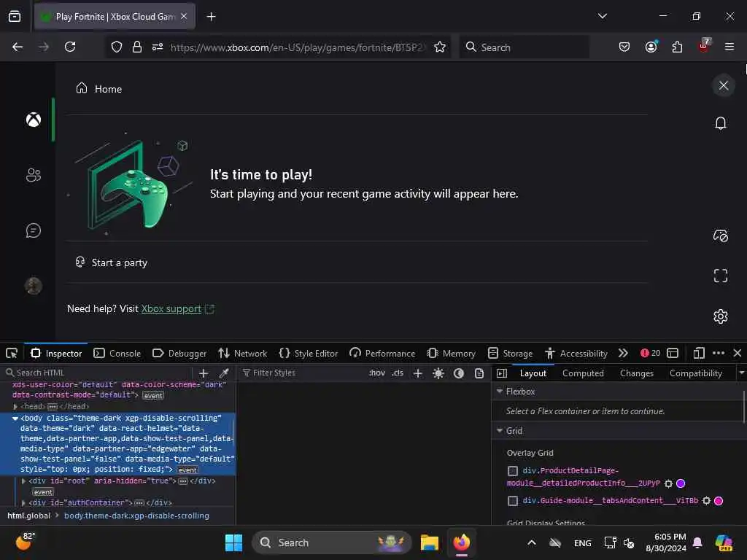
Task: Toggle dark color scheme simulation
Action: pyautogui.click(x=458, y=373)
